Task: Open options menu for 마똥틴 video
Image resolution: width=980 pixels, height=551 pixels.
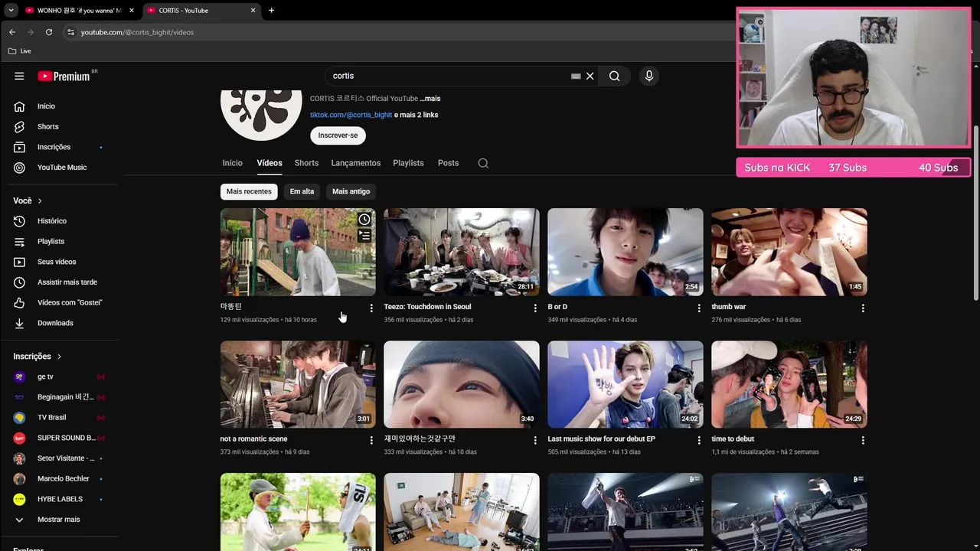Action: click(371, 308)
